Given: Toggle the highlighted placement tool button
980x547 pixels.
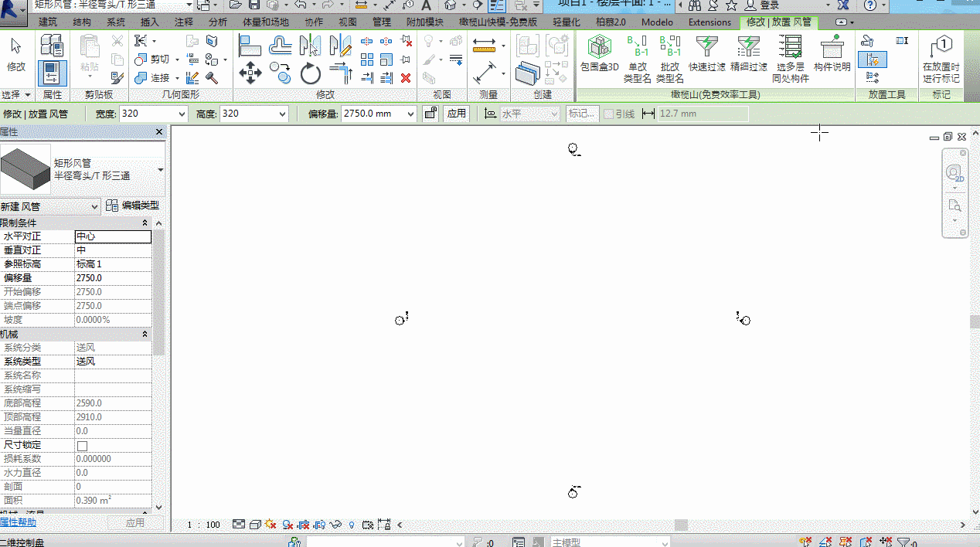Looking at the screenshot, I should tap(873, 59).
